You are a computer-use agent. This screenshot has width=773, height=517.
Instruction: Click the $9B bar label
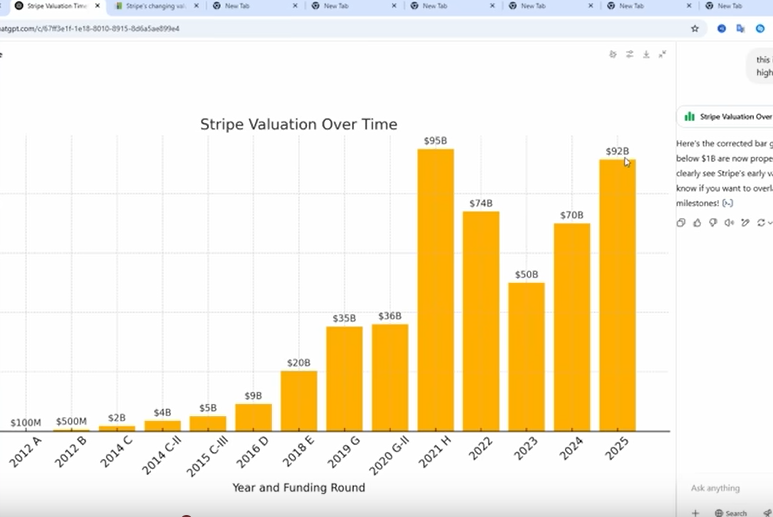[253, 396]
